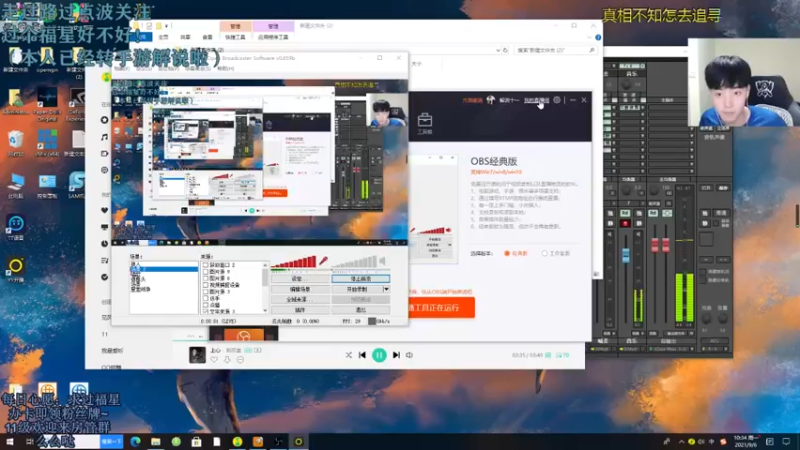The image size is (800, 450).
Task: Open the circular more-options icon under the song title
Action: (240, 360)
